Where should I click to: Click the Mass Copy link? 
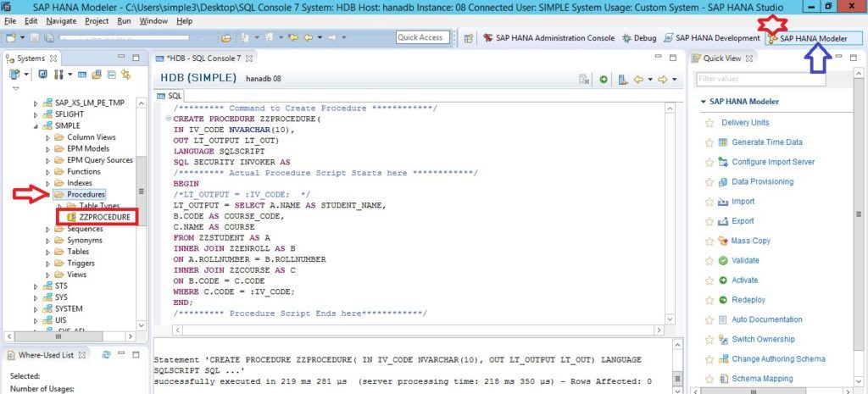[x=751, y=241]
